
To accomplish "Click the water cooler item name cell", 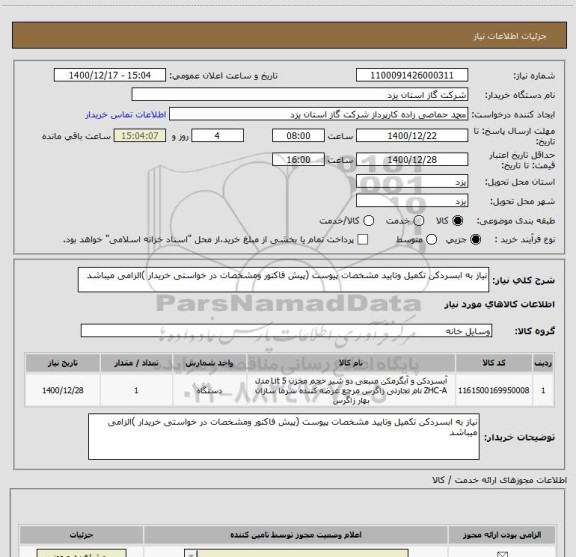I will pyautogui.click(x=351, y=390).
